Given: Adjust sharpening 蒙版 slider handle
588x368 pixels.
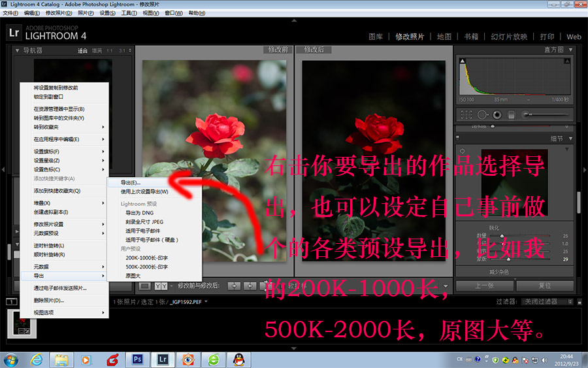Looking at the screenshot, I should [x=508, y=259].
